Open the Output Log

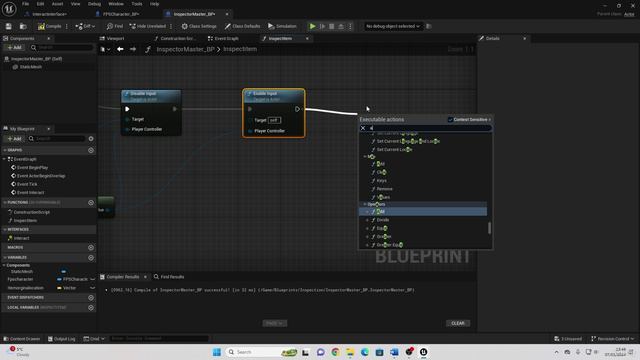pos(62,339)
